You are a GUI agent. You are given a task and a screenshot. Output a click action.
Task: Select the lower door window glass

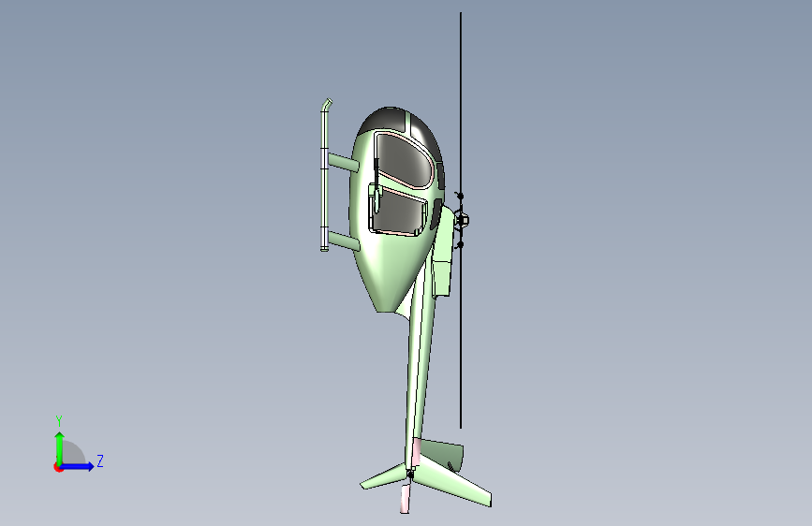click(398, 212)
